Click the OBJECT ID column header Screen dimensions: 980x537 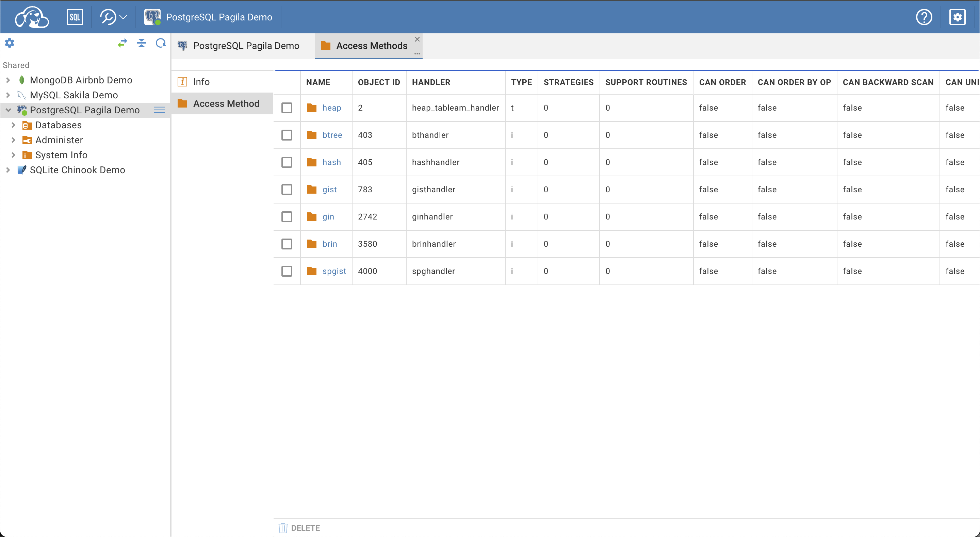point(378,82)
